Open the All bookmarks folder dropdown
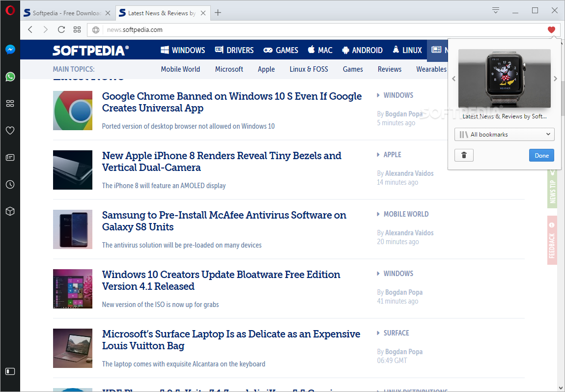This screenshot has height=392, width=565. 505,135
